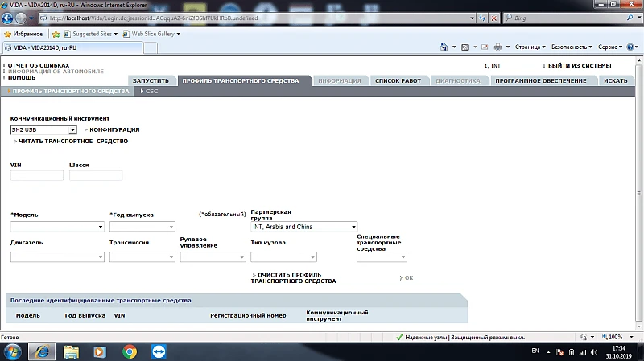Image resolution: width=644 pixels, height=361 pixels.
Task: Open the address bar history dropdown arrow
Action: pyautogui.click(x=472, y=18)
